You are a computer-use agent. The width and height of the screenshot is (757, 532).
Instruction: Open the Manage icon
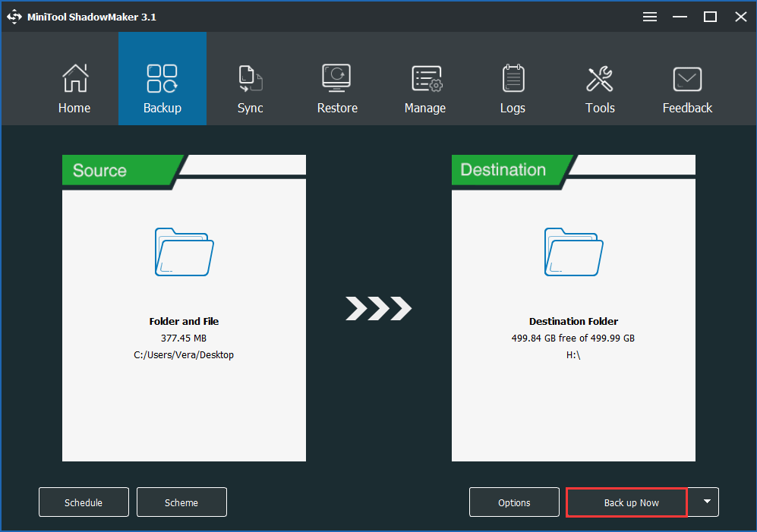pyautogui.click(x=424, y=78)
